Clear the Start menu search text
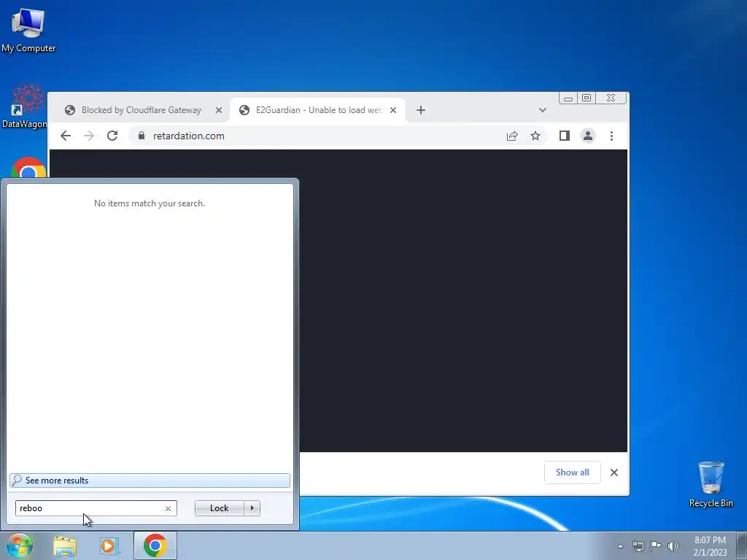Viewport: 747px width, 560px height. [168, 508]
